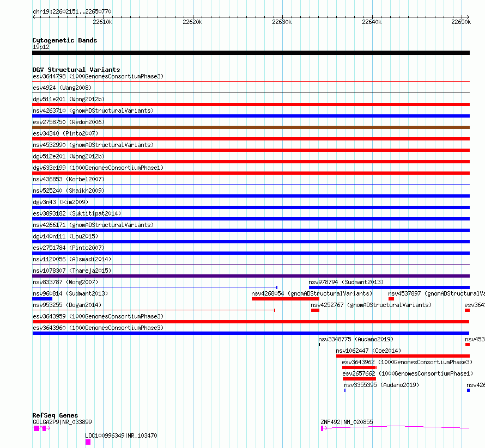Screen dimensions: 485x448
Task: Click the LOC100996349 magenta gene box
Action: (88, 442)
